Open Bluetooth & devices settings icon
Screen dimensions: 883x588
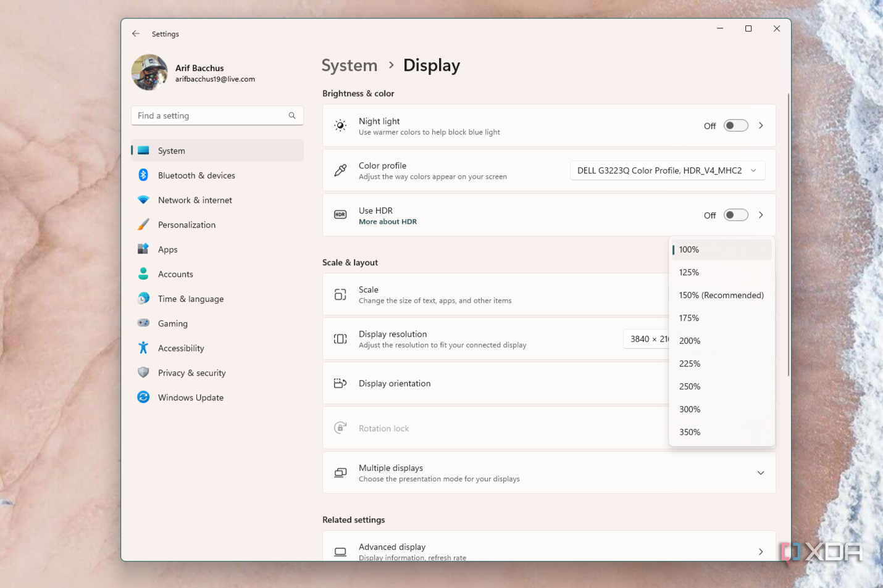143,175
